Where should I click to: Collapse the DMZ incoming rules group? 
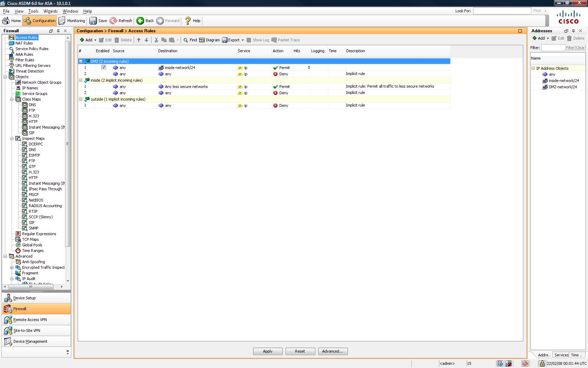[x=80, y=61]
